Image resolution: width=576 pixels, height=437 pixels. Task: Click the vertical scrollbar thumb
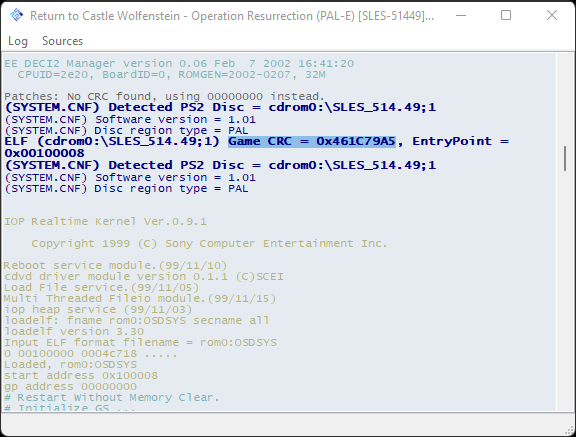[x=565, y=158]
